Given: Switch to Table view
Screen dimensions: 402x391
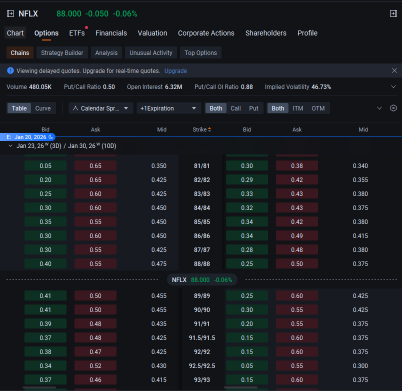Looking at the screenshot, I should pyautogui.click(x=19, y=108).
